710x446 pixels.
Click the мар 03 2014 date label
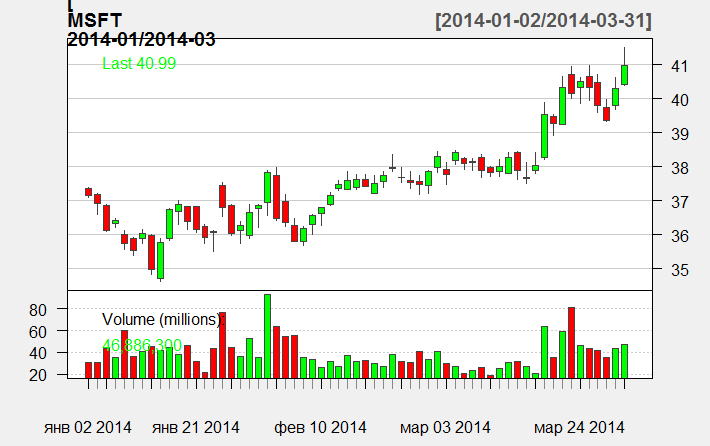[x=445, y=427]
